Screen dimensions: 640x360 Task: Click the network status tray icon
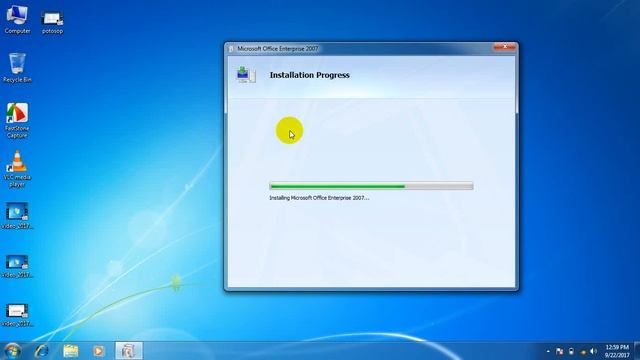(x=583, y=352)
